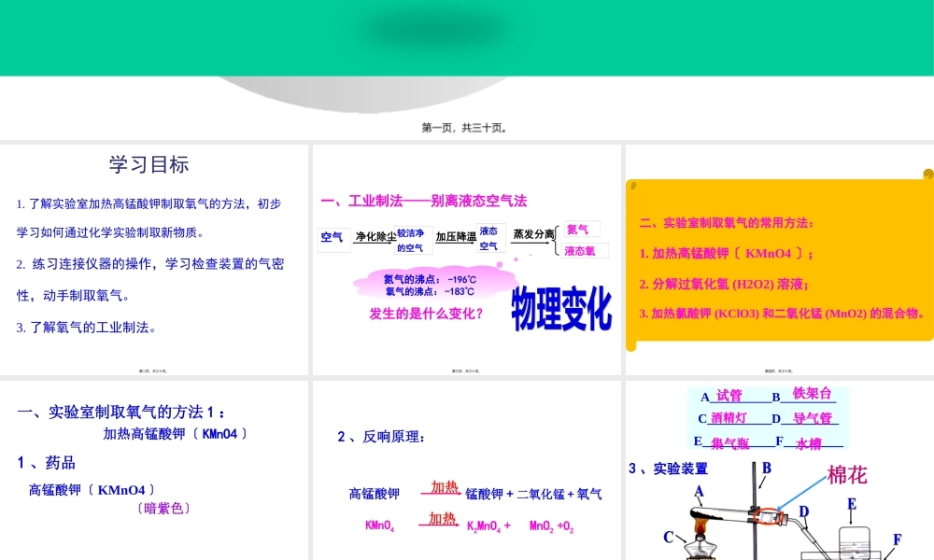Select the 铁架台 answer beside letter B
Screen dimensions: 934x560
tap(811, 394)
